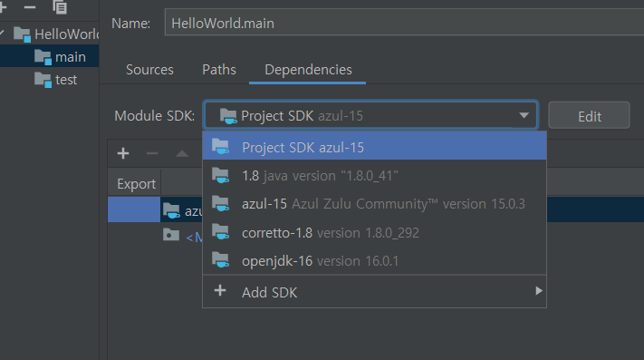Switch to the Paths tab

click(219, 70)
